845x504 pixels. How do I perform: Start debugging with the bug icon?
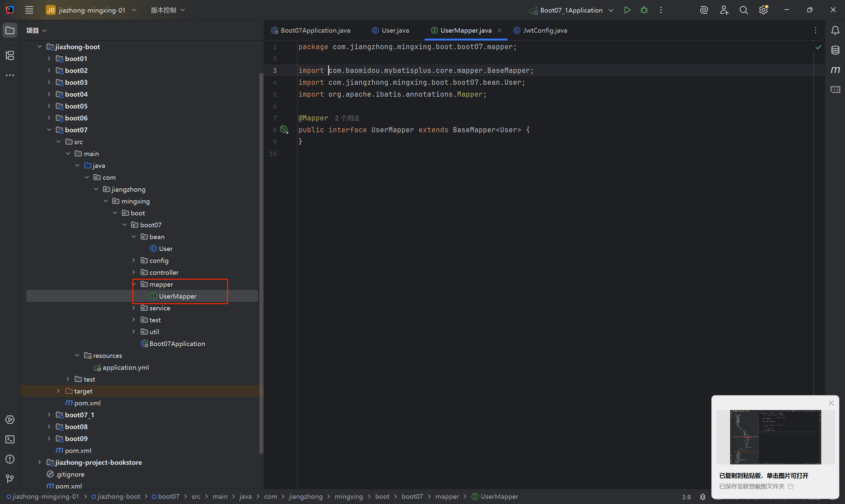[644, 10]
